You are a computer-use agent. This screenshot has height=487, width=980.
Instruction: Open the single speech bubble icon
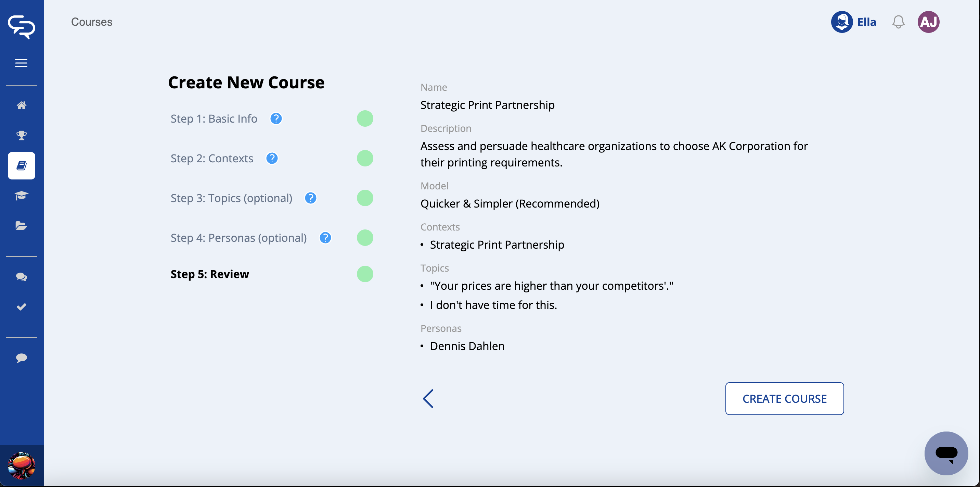[21, 358]
